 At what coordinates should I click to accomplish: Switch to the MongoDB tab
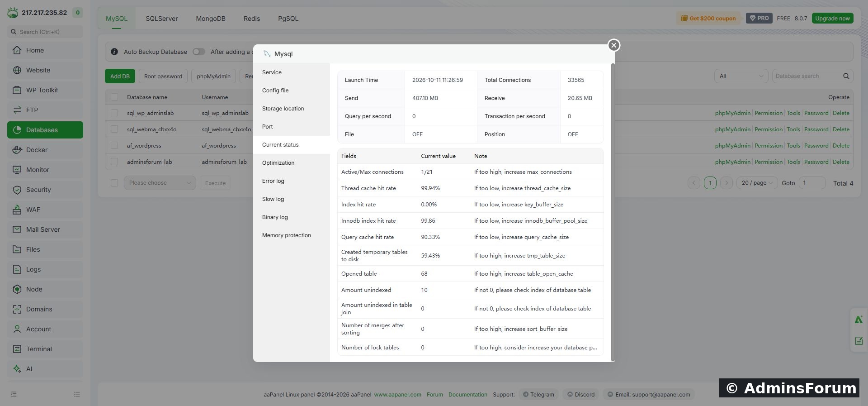click(211, 19)
